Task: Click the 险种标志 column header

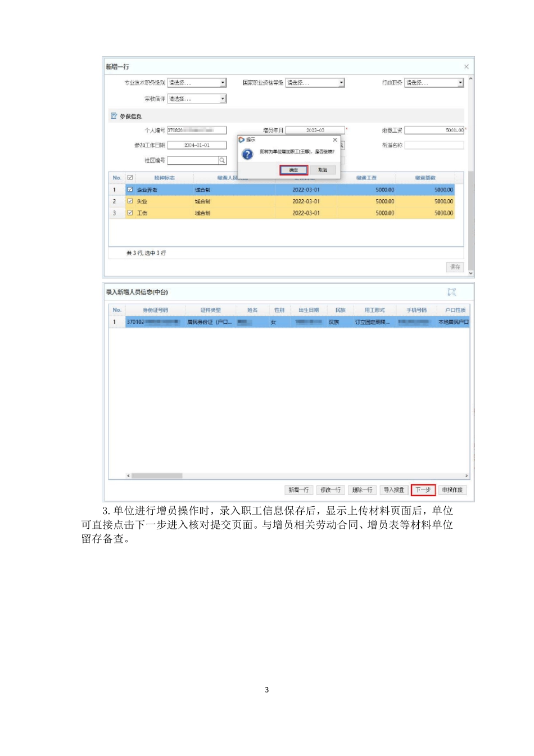Action: point(164,178)
